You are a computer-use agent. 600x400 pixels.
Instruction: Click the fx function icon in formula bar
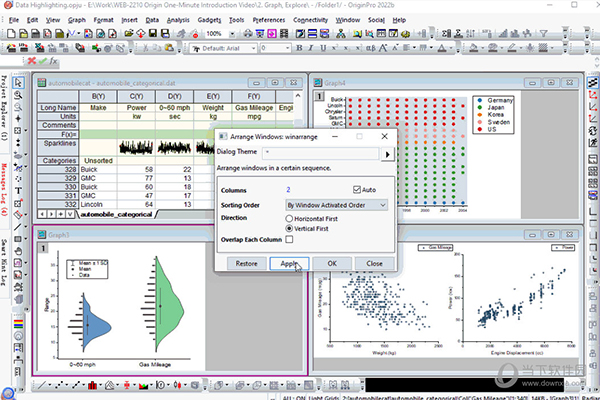[x=53, y=61]
